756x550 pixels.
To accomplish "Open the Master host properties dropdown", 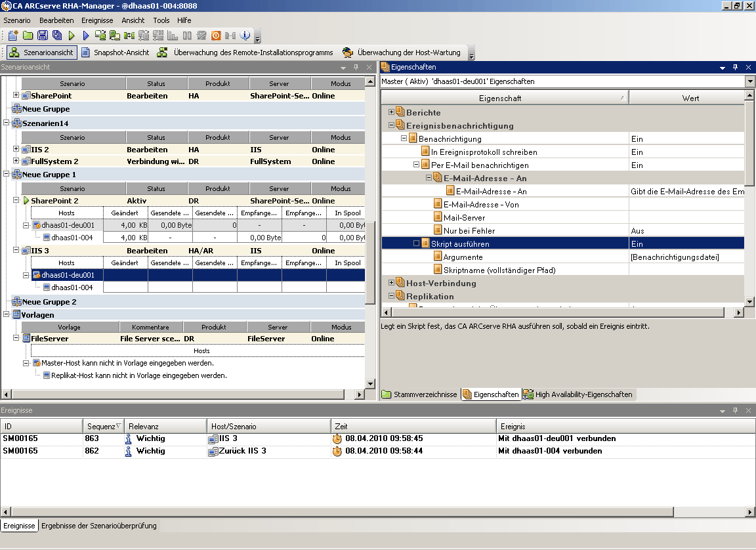I will 750,81.
